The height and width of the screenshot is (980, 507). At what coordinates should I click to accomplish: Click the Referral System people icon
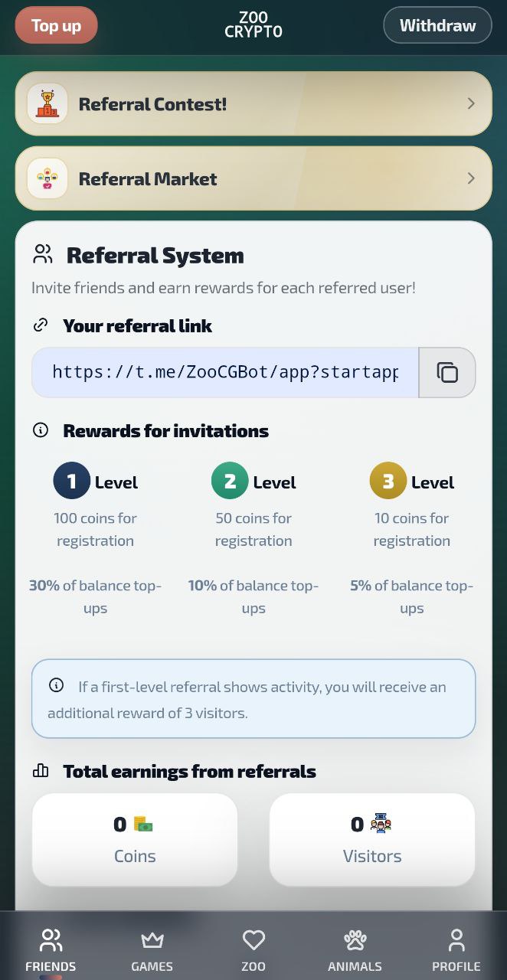click(x=42, y=253)
